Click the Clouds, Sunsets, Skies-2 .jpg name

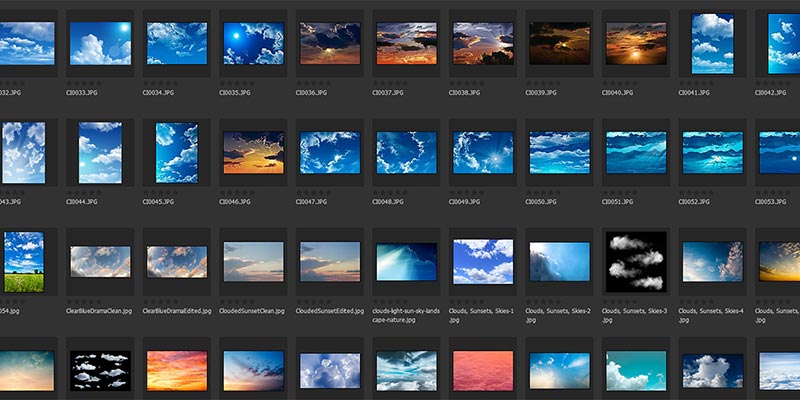(x=558, y=316)
